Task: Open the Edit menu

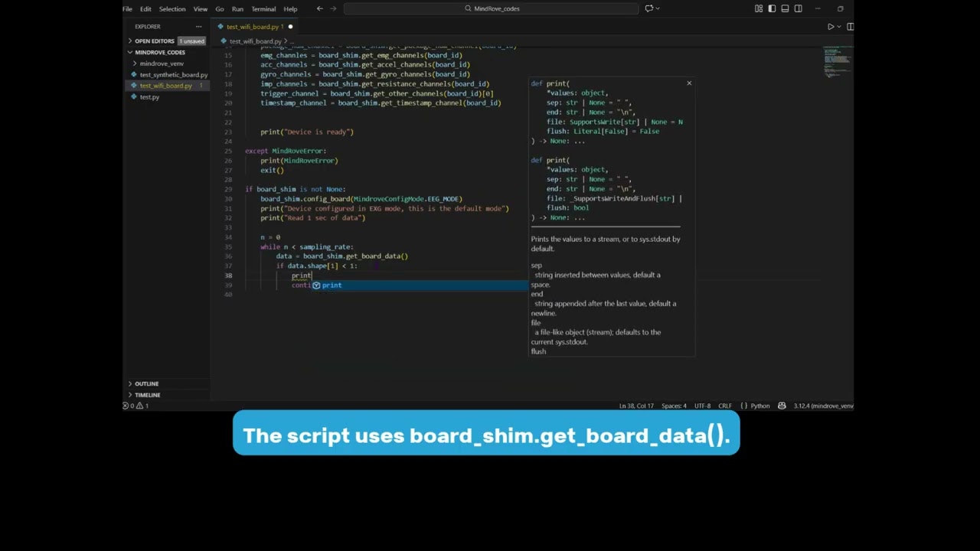Action: pyautogui.click(x=145, y=9)
